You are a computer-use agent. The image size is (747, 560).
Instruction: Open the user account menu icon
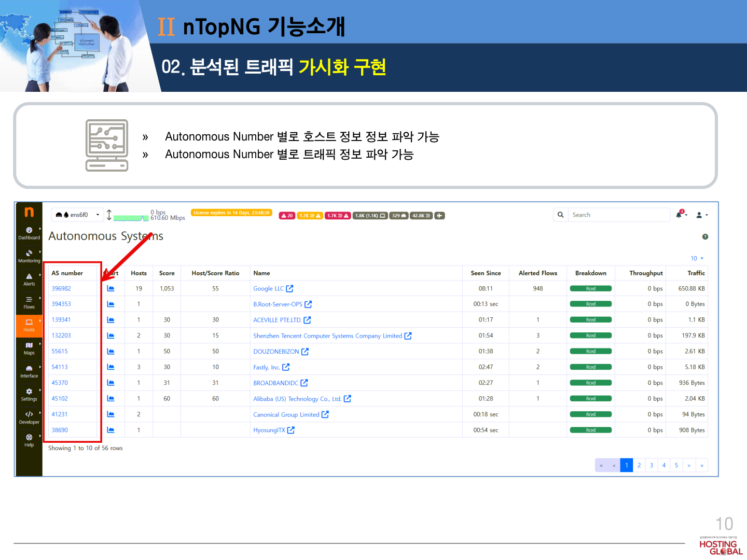coord(701,215)
